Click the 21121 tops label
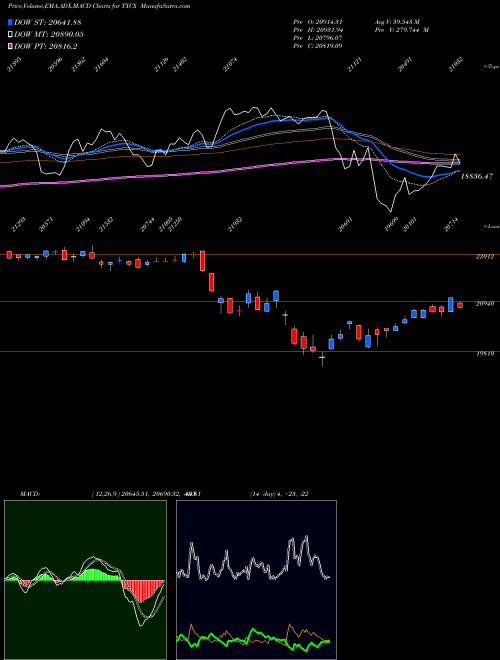 354,64
